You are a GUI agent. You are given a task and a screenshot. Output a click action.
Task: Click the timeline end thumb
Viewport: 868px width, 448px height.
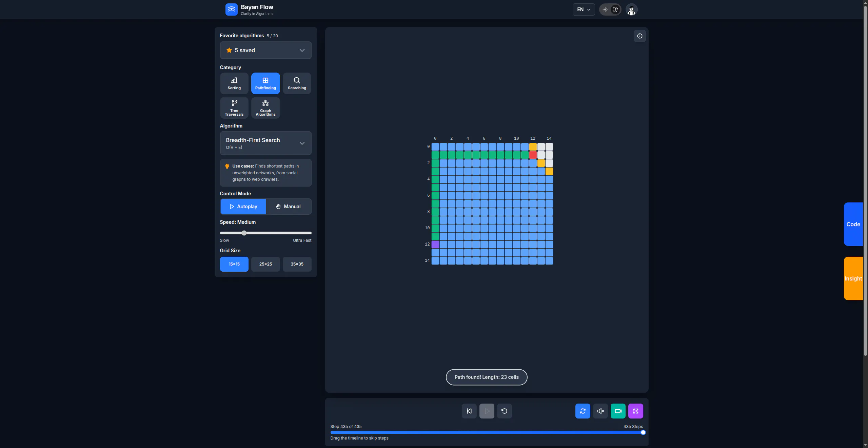[643, 432]
